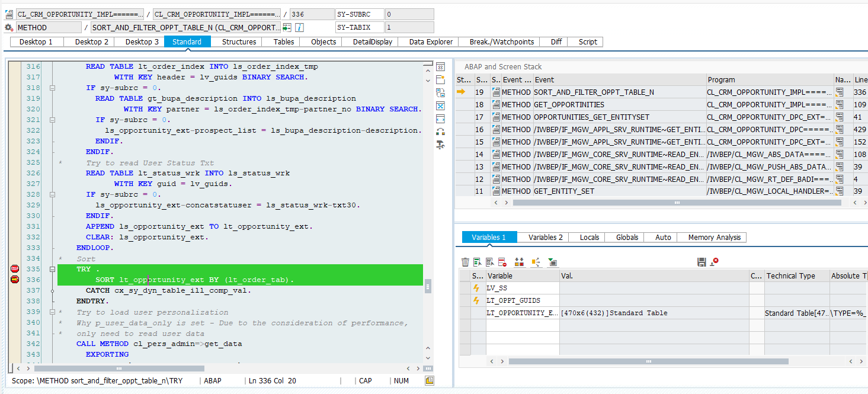Click the LT_OPPORTUNITY_E variable name cell
Image resolution: width=868 pixels, height=394 pixels.
pyautogui.click(x=521, y=313)
